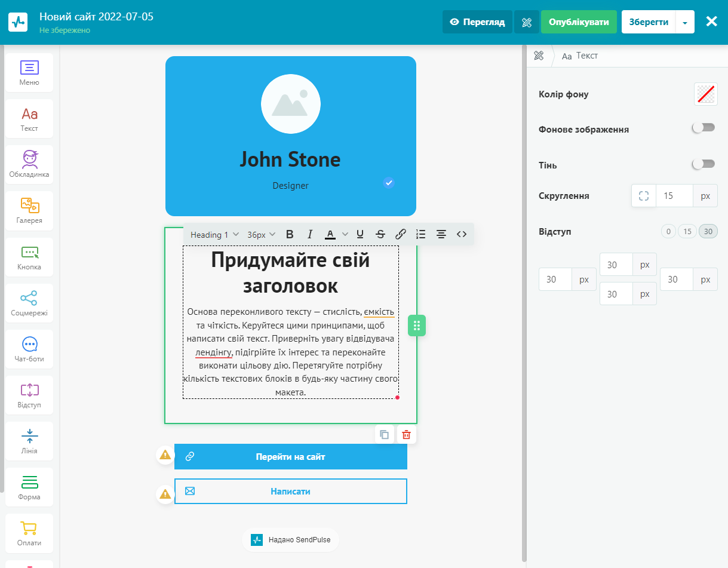Duplicate the selected text block

(385, 435)
